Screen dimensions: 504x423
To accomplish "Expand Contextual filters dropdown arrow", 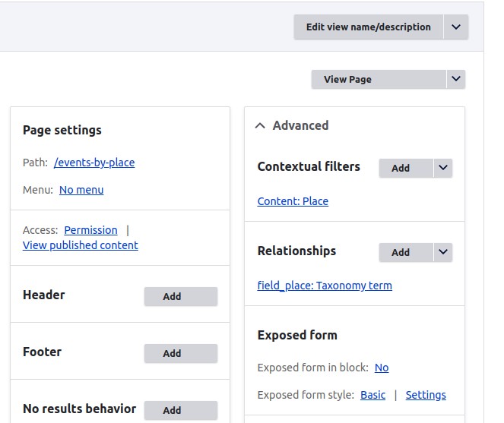I will point(443,169).
